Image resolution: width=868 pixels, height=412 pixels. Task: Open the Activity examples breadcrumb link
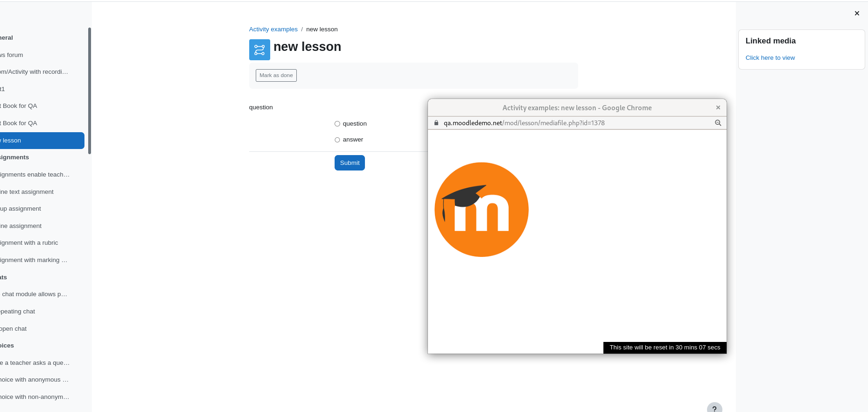point(273,29)
